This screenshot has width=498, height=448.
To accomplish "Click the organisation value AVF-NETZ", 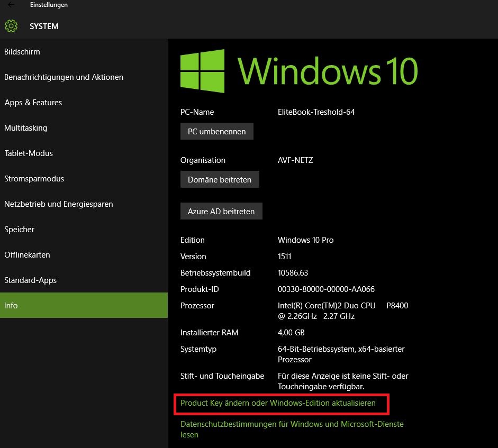I will point(295,160).
